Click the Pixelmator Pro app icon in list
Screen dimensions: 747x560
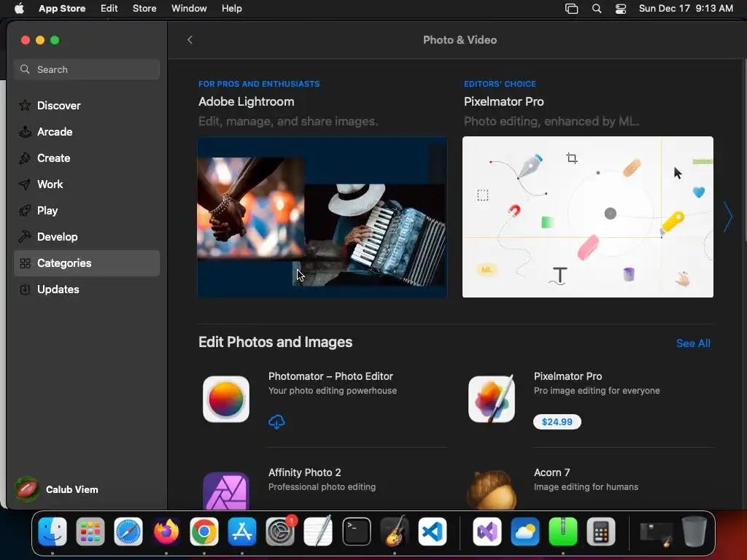[x=492, y=399]
